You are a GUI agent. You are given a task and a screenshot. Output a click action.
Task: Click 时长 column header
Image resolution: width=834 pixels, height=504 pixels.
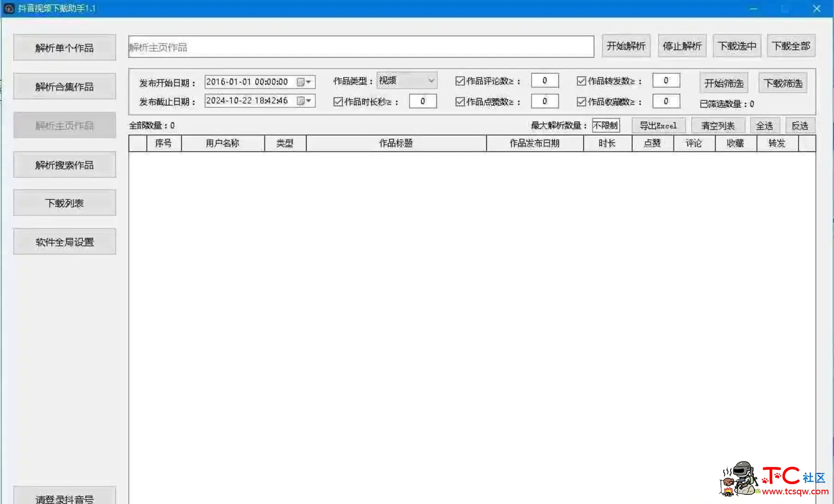pos(607,143)
